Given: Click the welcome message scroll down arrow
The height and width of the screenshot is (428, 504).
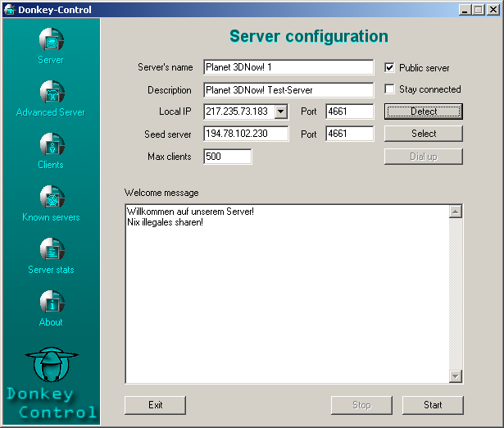Looking at the screenshot, I should [456, 376].
